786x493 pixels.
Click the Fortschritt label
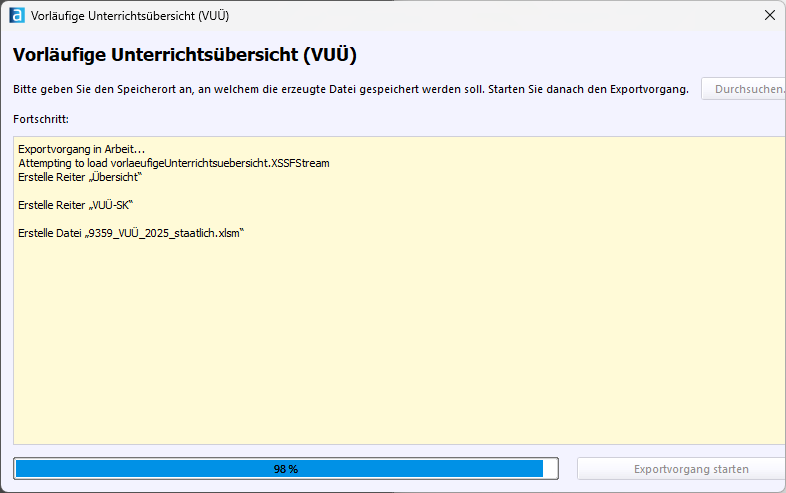41,119
